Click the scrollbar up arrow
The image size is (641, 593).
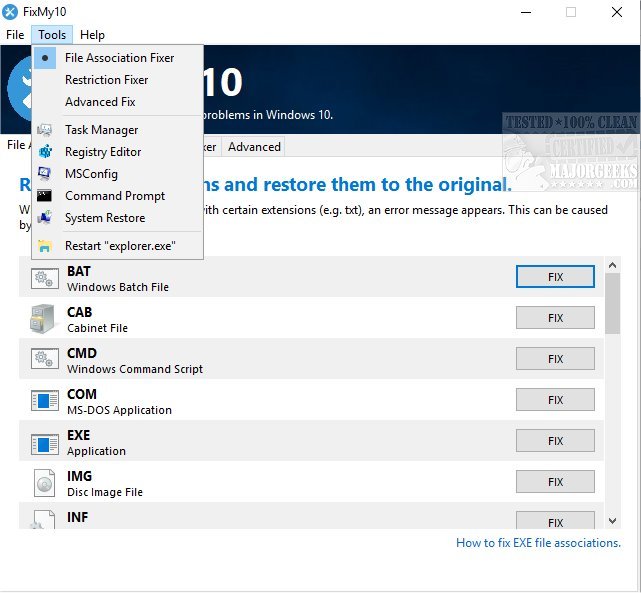[612, 265]
